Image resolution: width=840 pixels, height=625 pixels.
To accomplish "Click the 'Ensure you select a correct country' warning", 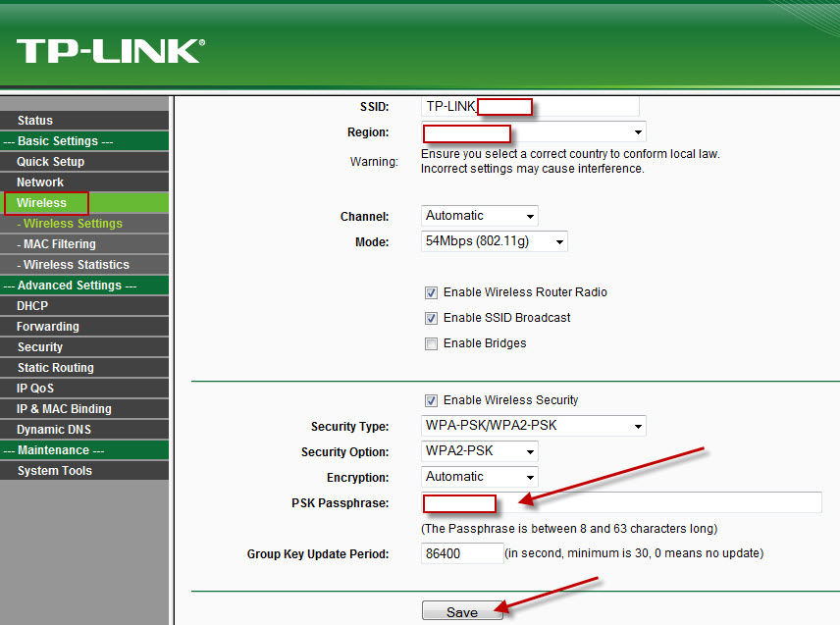I will point(570,161).
